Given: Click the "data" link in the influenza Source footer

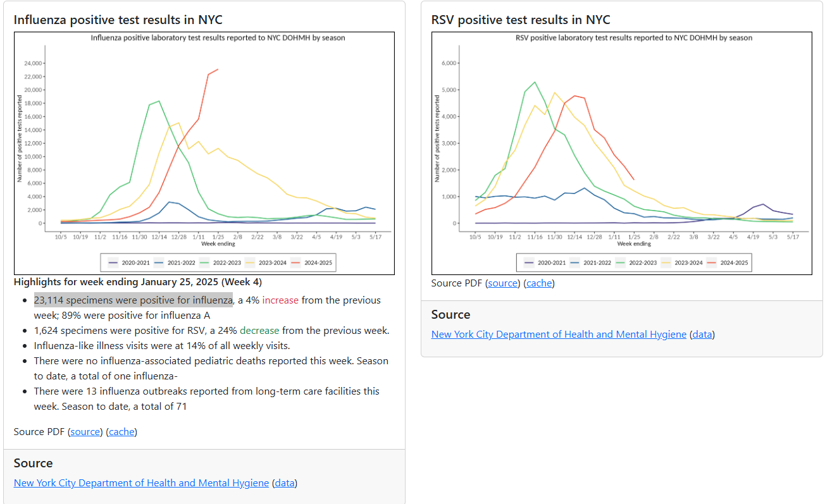Looking at the screenshot, I should (x=285, y=483).
